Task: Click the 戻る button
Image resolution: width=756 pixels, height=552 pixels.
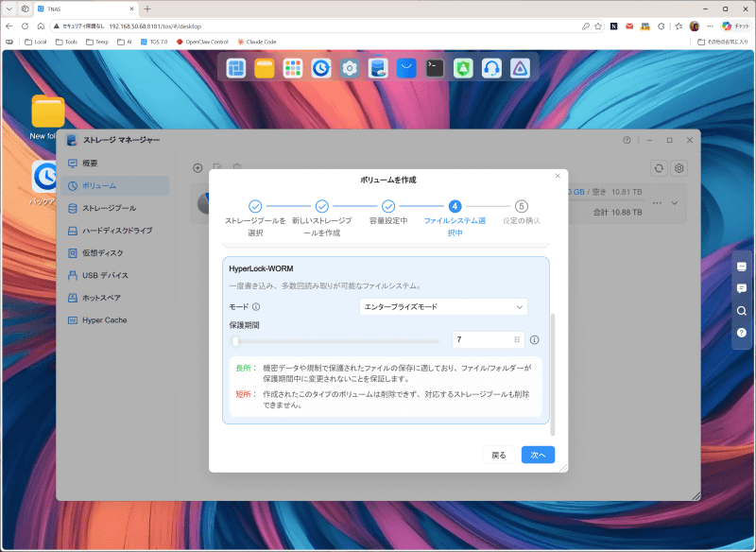Action: tap(499, 455)
